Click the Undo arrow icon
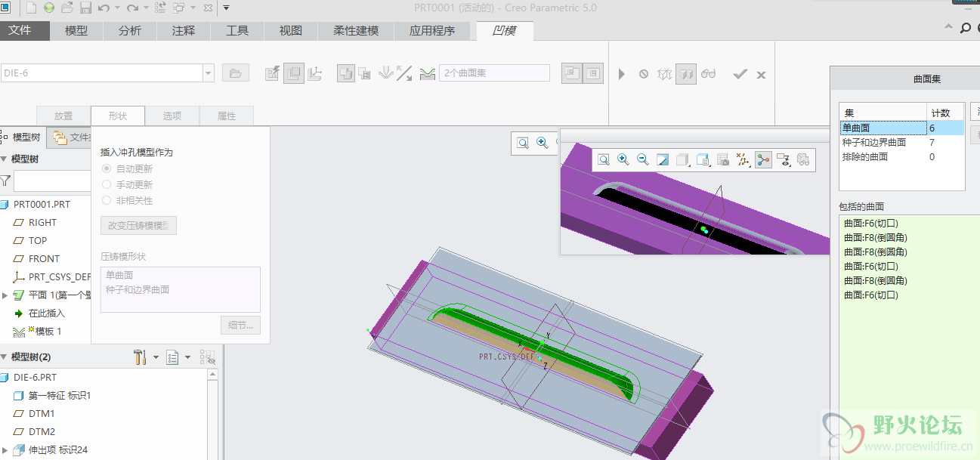The width and height of the screenshot is (980, 460). 103,8
